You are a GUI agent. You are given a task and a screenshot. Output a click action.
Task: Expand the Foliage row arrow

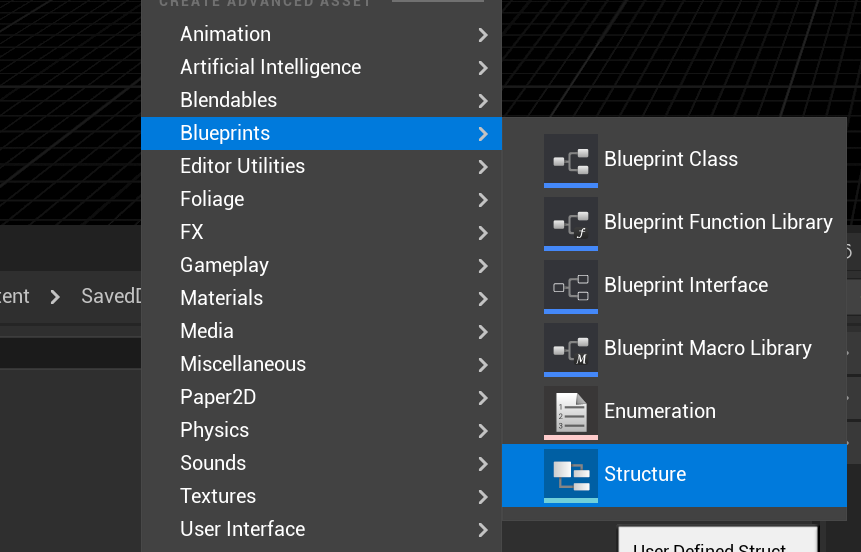click(x=483, y=200)
